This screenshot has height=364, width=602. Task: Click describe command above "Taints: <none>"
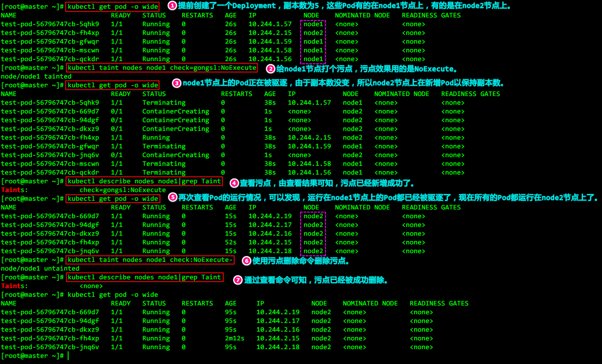pyautogui.click(x=144, y=277)
